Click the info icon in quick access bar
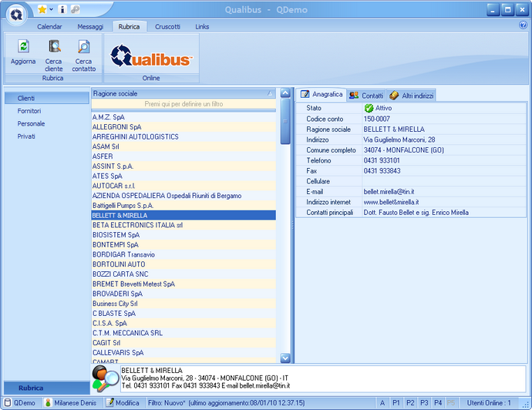This screenshot has width=532, height=410. click(x=62, y=9)
